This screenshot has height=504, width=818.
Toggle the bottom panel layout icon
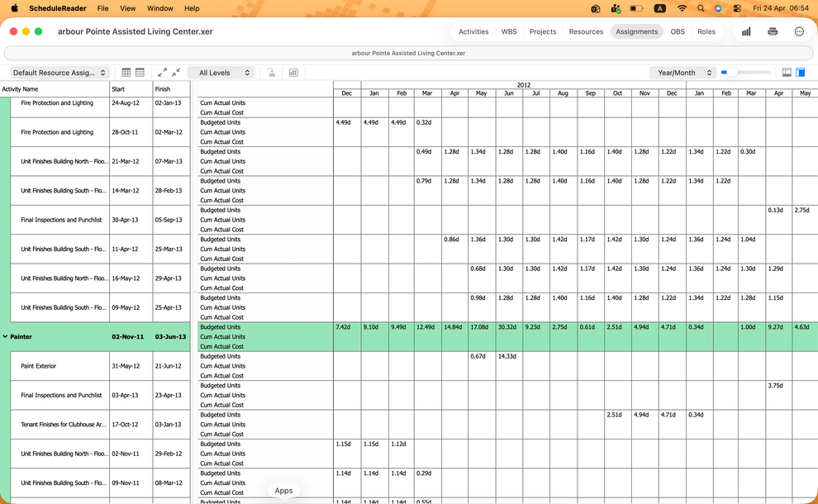(787, 73)
